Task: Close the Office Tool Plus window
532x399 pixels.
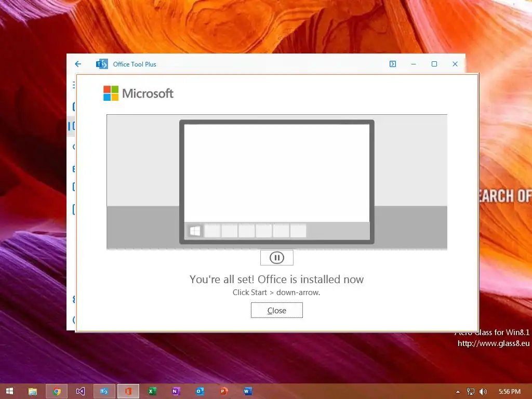Action: pyautogui.click(x=455, y=64)
